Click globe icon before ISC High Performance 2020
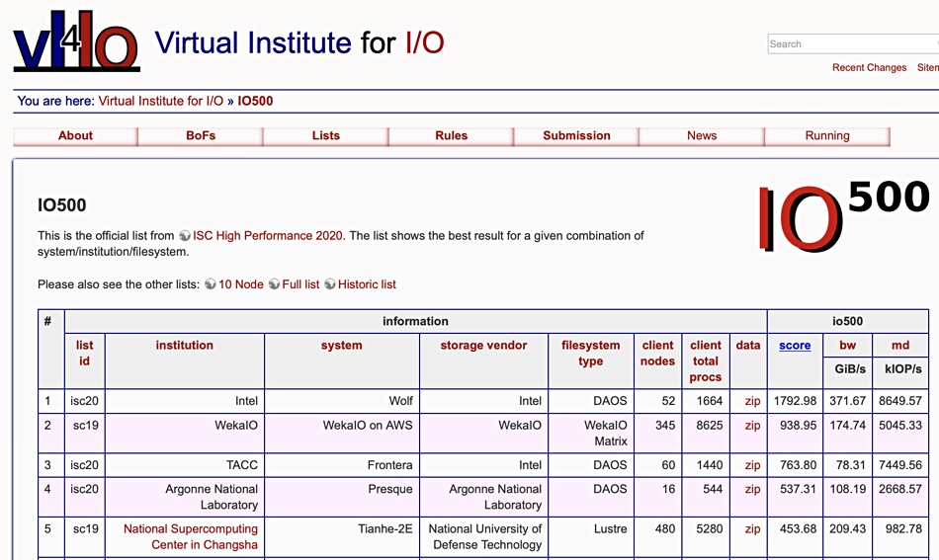The image size is (939, 560). point(185,236)
